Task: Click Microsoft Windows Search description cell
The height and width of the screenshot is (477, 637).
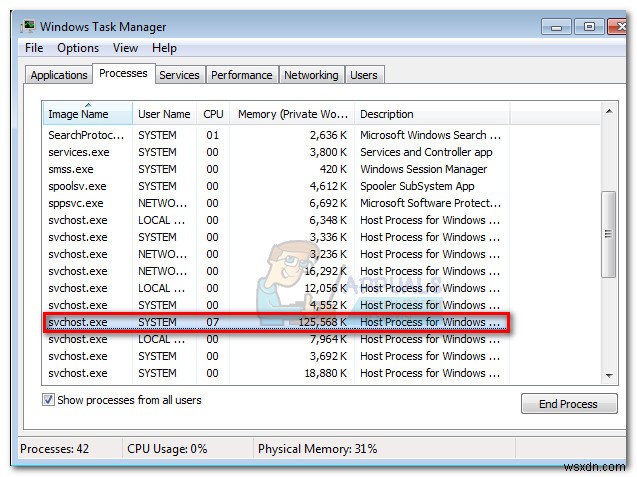Action: click(430, 135)
